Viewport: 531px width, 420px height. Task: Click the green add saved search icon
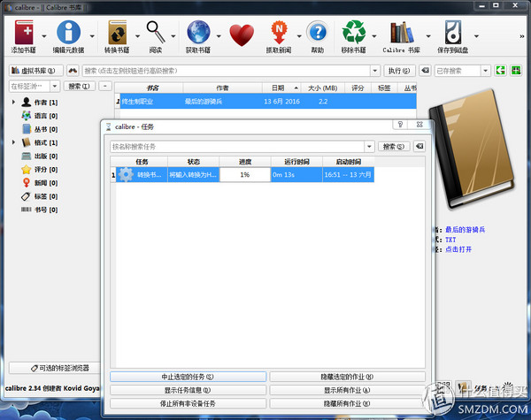(x=516, y=71)
